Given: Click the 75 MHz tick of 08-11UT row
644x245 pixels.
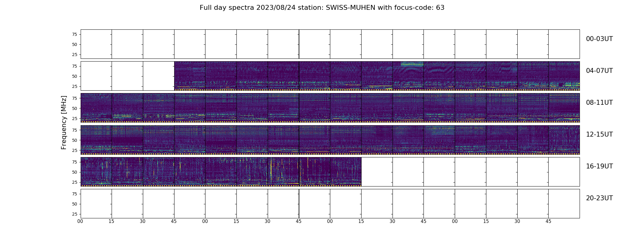Looking at the screenshot, I should 75,98.
